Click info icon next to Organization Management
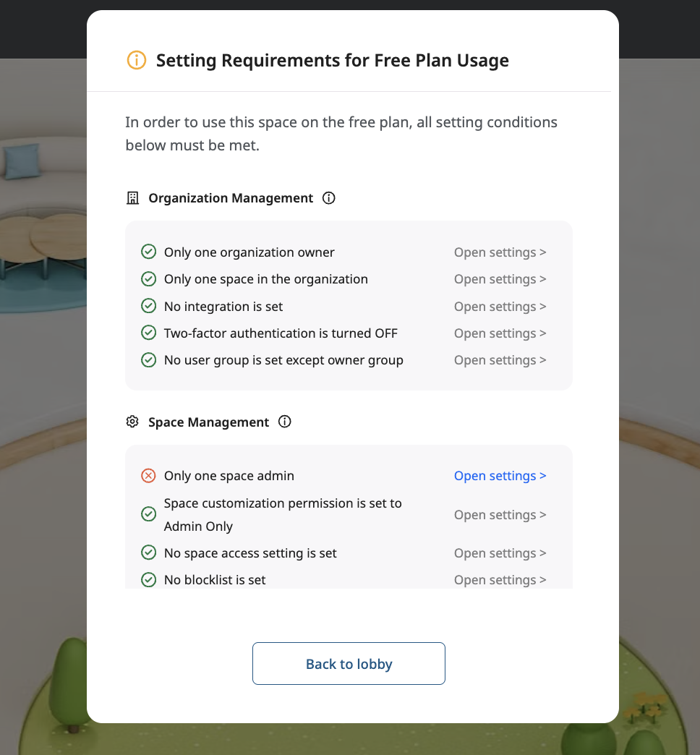 click(x=329, y=198)
